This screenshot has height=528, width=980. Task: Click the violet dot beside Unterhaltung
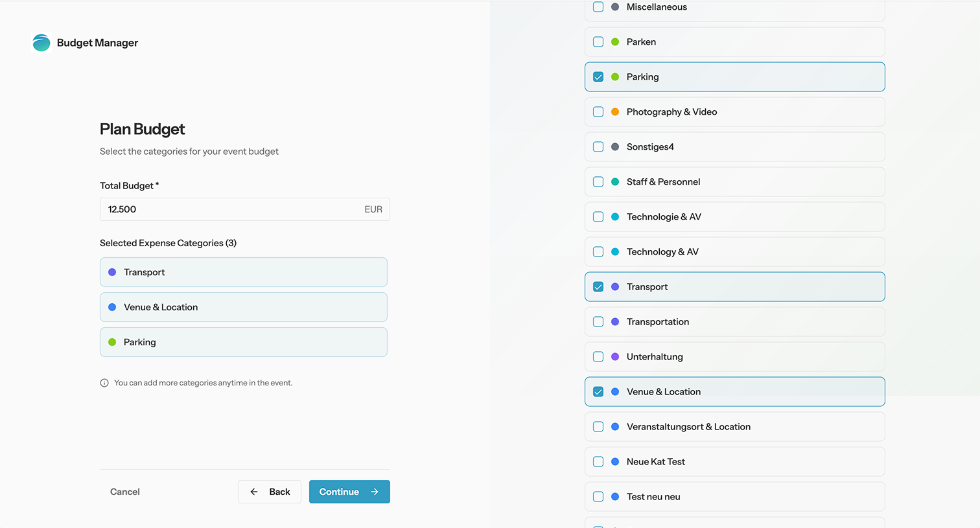point(615,357)
